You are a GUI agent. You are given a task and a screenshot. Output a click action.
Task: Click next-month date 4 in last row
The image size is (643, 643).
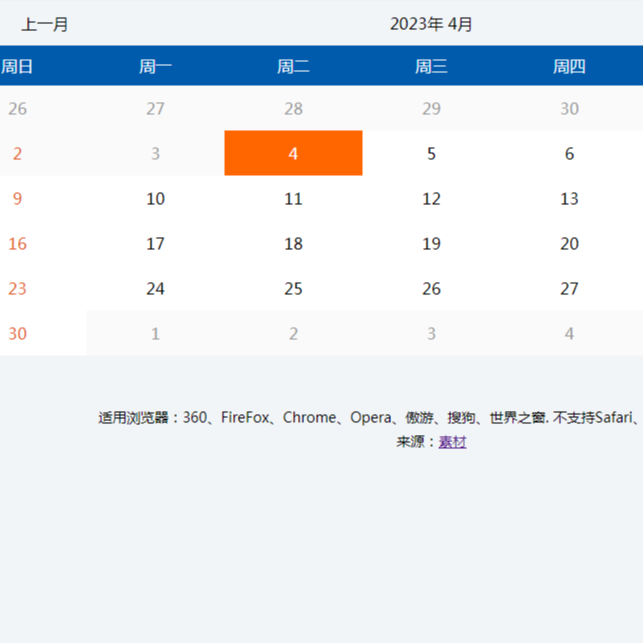tap(569, 333)
